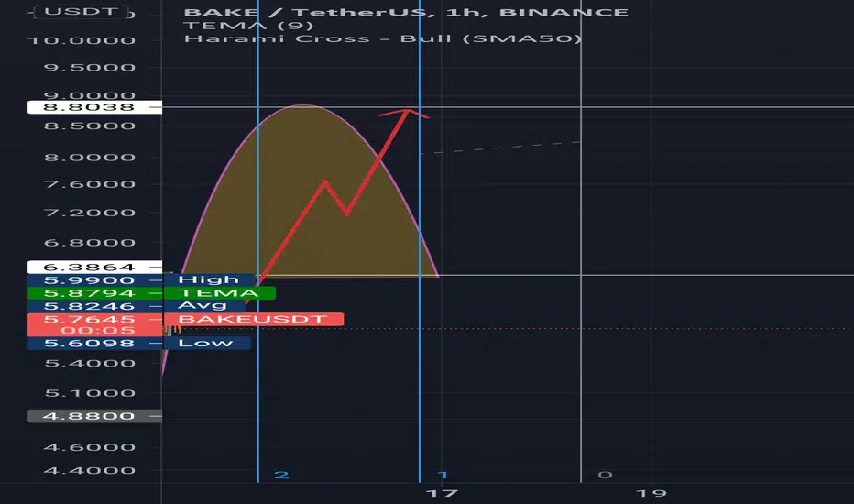Click the 6.8000 price axis value

(x=89, y=243)
